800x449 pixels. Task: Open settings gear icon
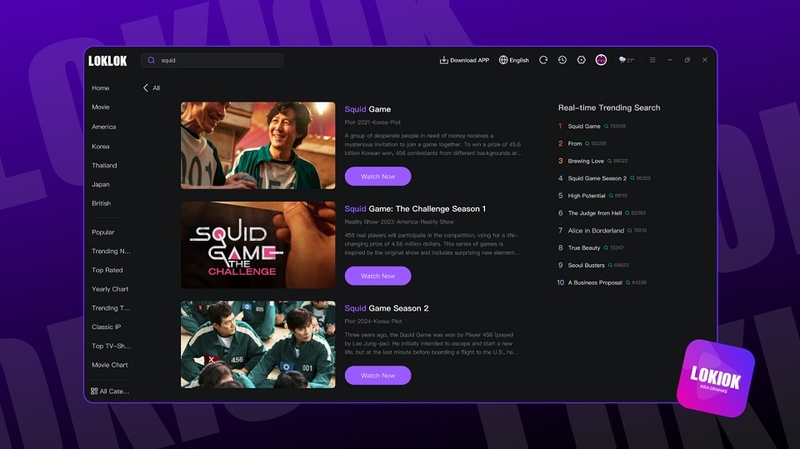(581, 60)
